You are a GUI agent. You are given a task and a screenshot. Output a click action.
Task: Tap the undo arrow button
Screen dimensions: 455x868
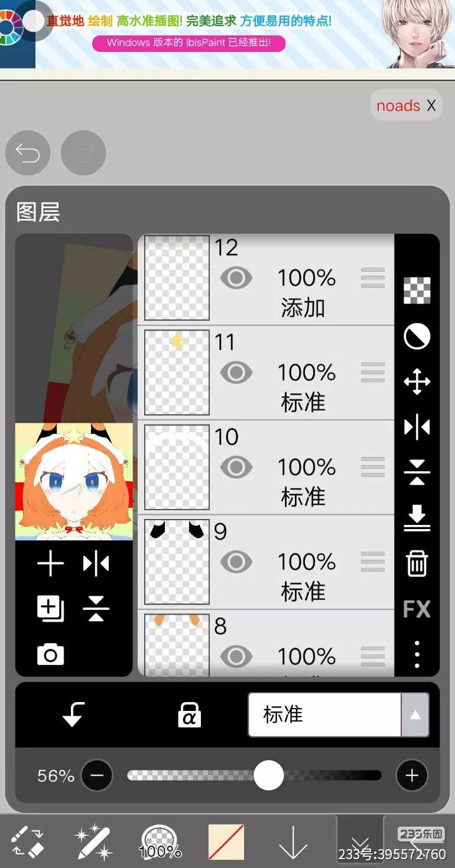pyautogui.click(x=28, y=154)
